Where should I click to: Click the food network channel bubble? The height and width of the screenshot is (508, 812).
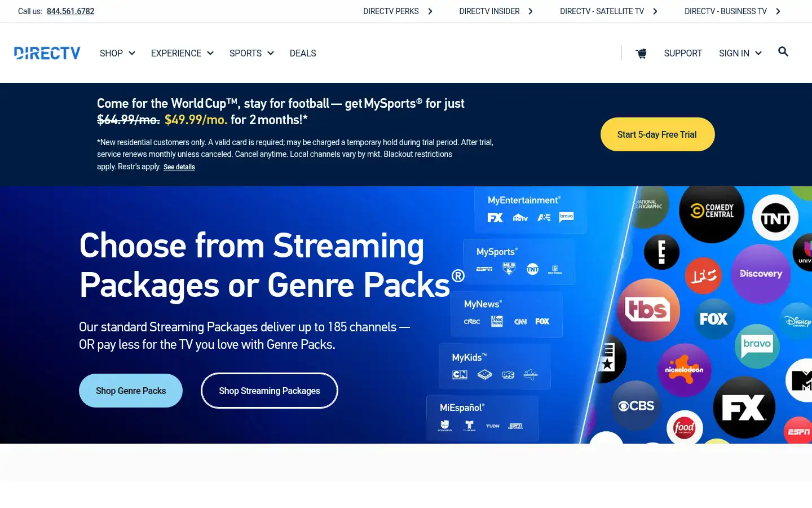(x=685, y=428)
